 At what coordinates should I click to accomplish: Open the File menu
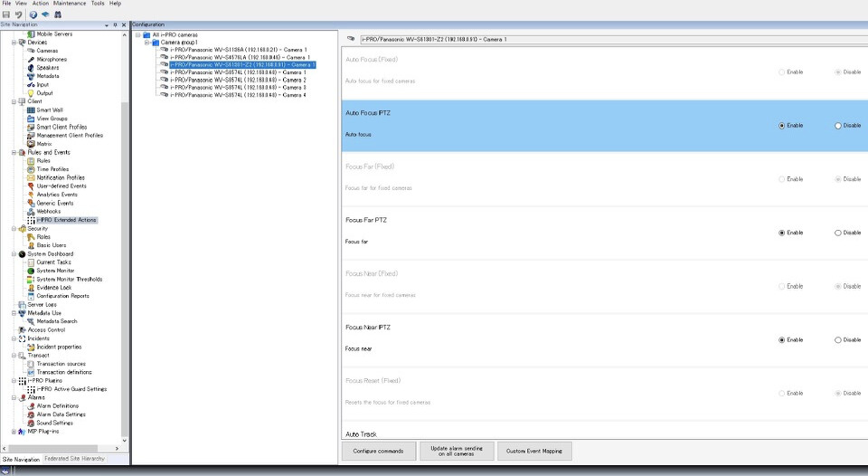[x=6, y=4]
